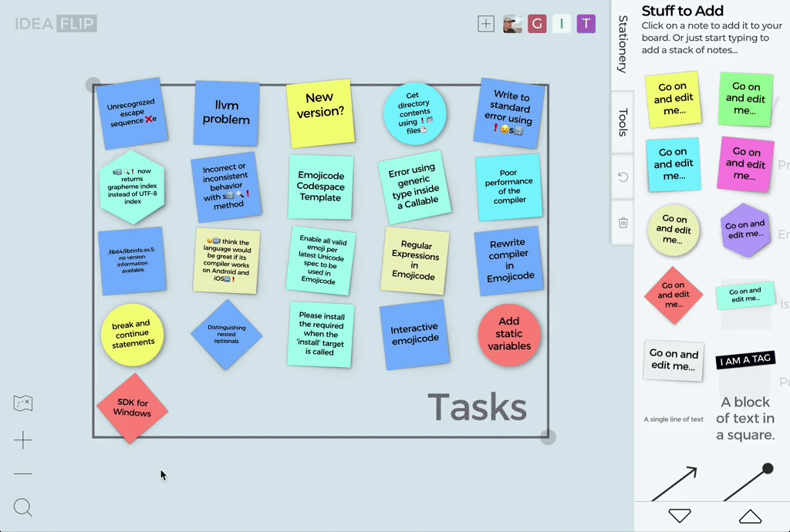Click the purple T user avatar
The height and width of the screenshot is (532, 790).
pos(586,24)
